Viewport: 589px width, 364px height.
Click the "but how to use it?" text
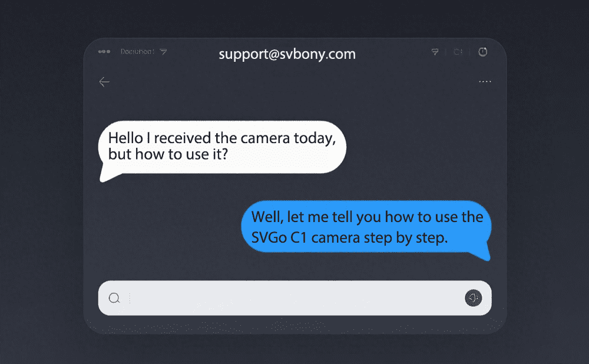click(x=167, y=155)
